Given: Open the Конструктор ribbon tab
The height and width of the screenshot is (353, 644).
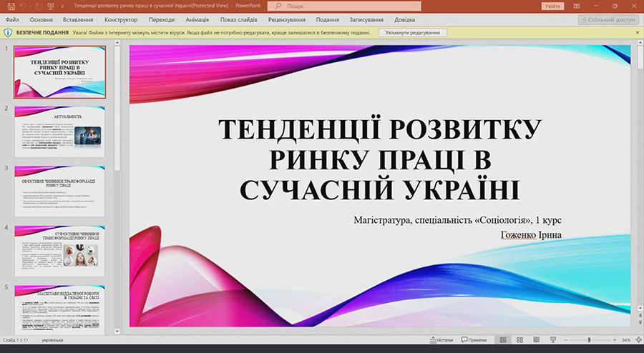Looking at the screenshot, I should (x=121, y=20).
